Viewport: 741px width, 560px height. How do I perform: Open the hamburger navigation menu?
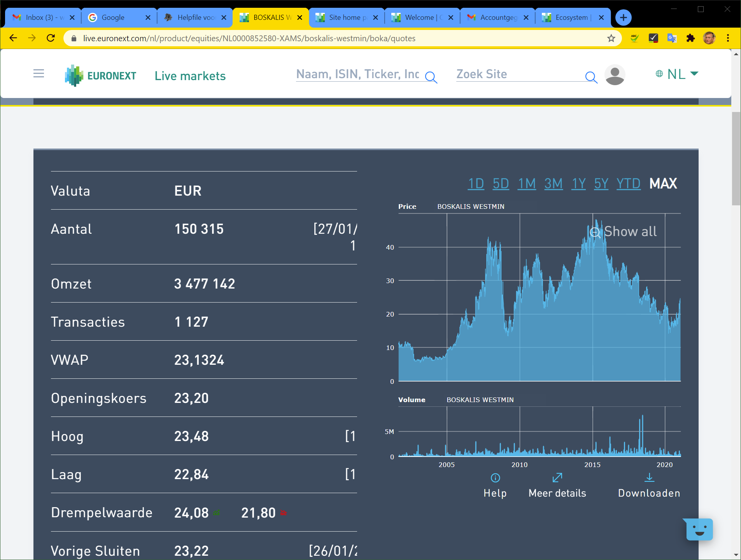point(39,73)
